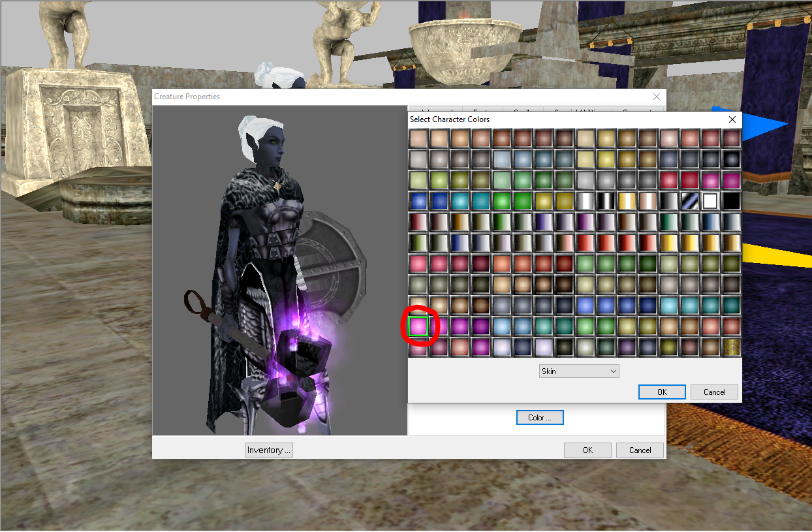Image resolution: width=812 pixels, height=532 pixels.
Task: Select navy-to-white gradient directly below white swatch
Action: click(x=710, y=221)
